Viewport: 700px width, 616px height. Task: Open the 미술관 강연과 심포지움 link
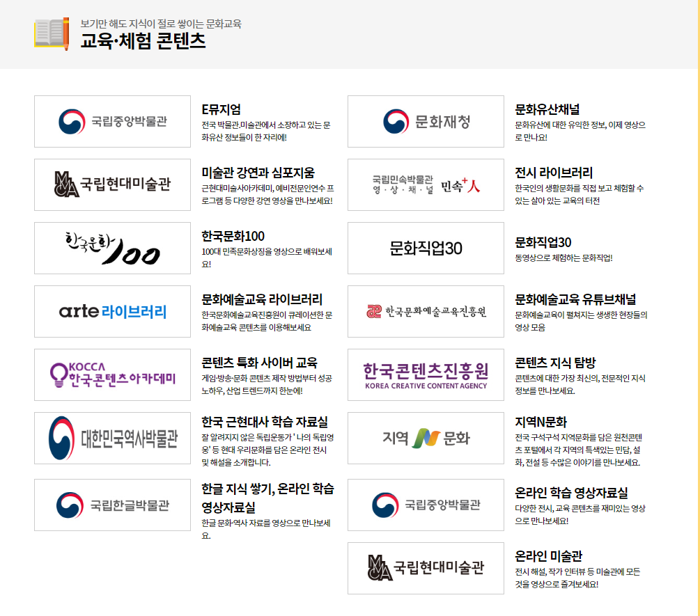(x=258, y=173)
